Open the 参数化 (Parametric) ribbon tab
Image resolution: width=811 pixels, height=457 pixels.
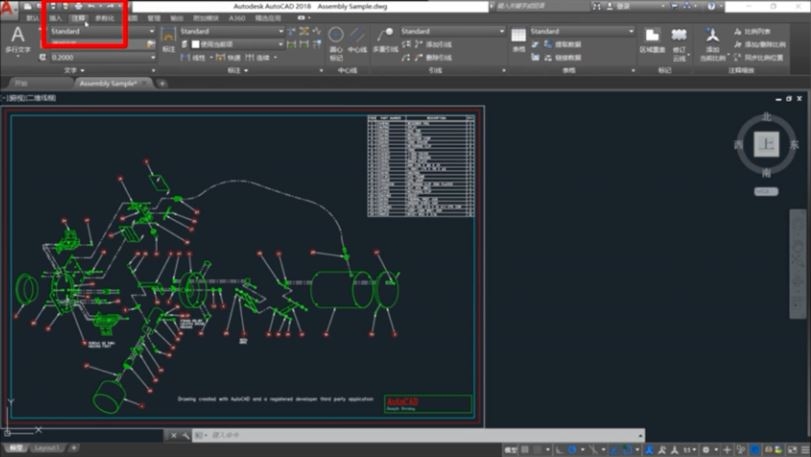point(105,18)
